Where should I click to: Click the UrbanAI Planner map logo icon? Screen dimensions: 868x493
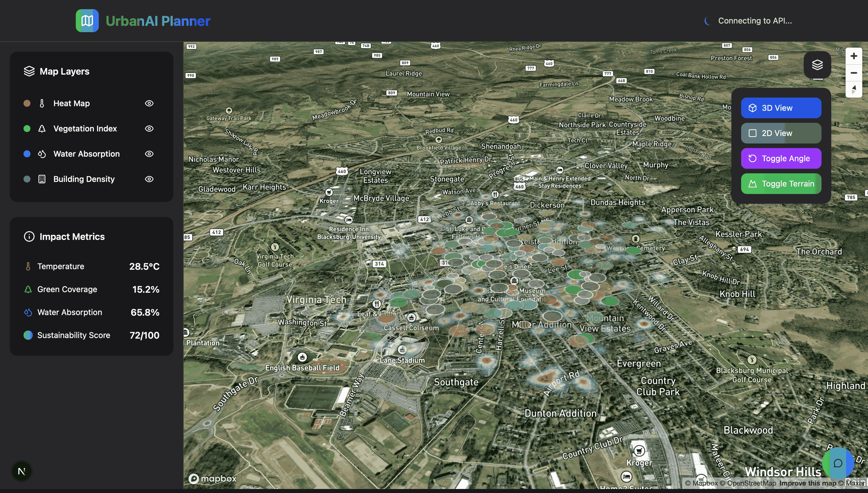pos(87,21)
